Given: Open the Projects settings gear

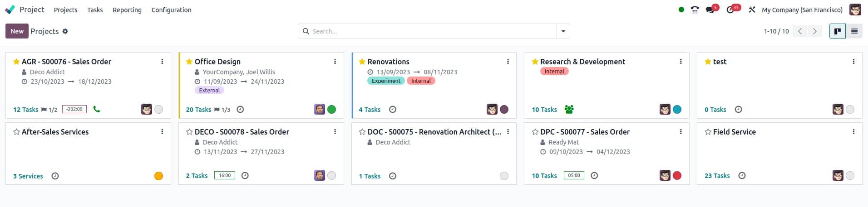Looking at the screenshot, I should 65,31.
